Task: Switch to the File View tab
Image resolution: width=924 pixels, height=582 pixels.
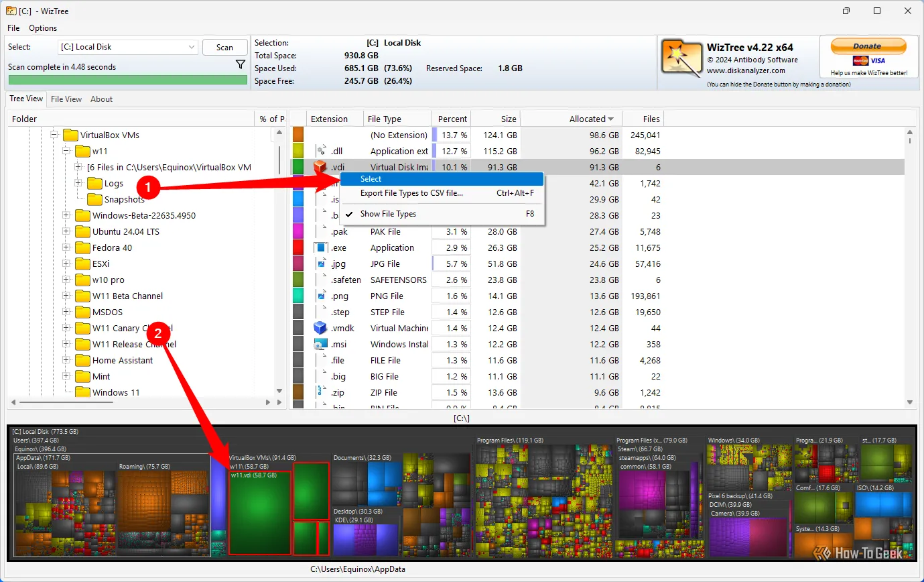Action: [66, 99]
